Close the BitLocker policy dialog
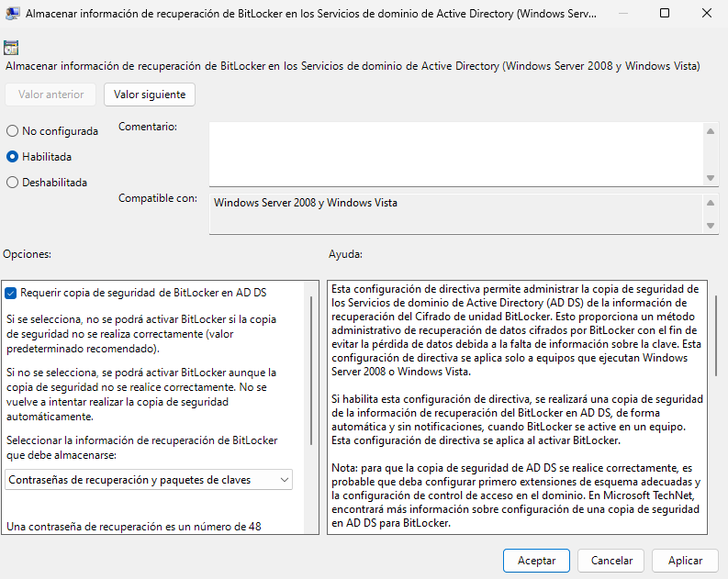 pyautogui.click(x=706, y=14)
